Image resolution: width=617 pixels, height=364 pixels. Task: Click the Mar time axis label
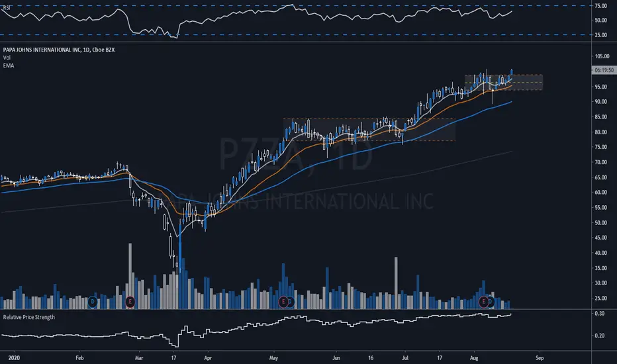tap(139, 358)
